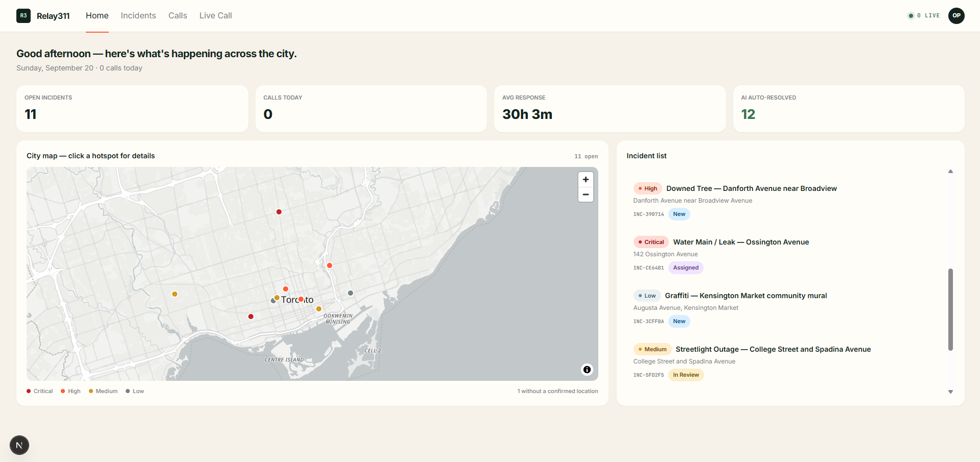The height and width of the screenshot is (462, 980).
Task: Click the incident list scroll-up arrow
Action: point(950,172)
